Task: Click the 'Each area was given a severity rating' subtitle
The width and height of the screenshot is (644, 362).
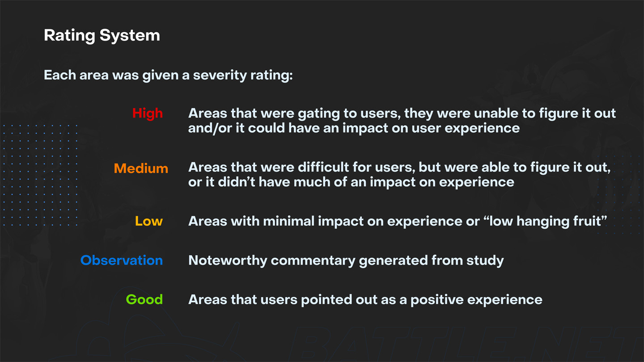Action: [168, 75]
